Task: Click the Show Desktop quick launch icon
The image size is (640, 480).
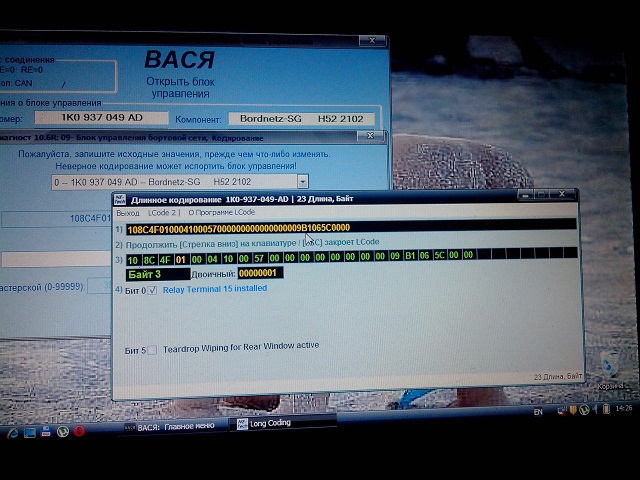Action: click(30, 433)
